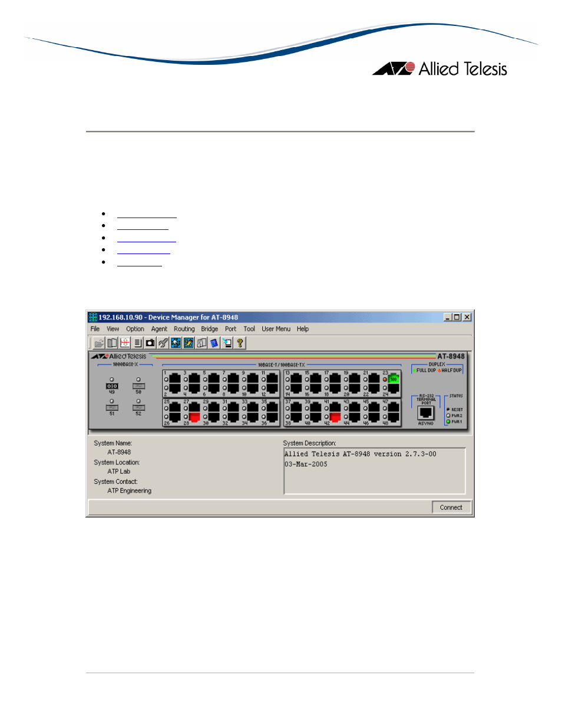Maximize the Device Manager window
This screenshot has height=728, width=562.
[x=457, y=317]
